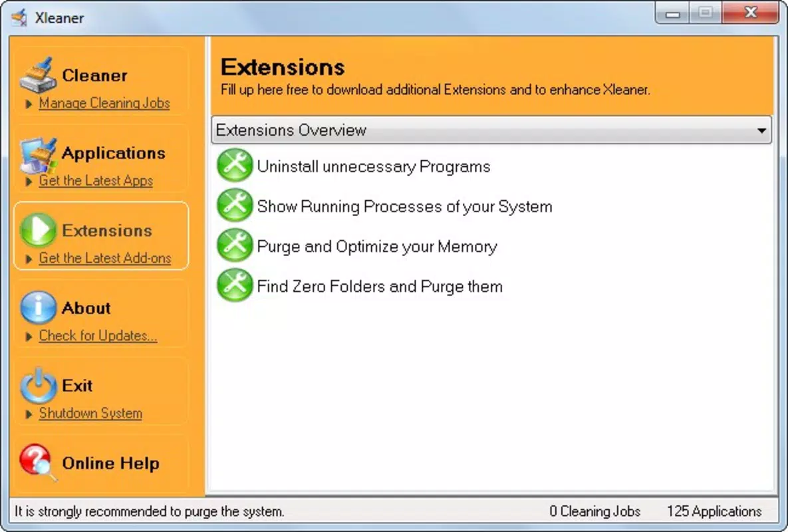788x532 pixels.
Task: Follow the Get the Latest Apps link
Action: pyautogui.click(x=96, y=180)
